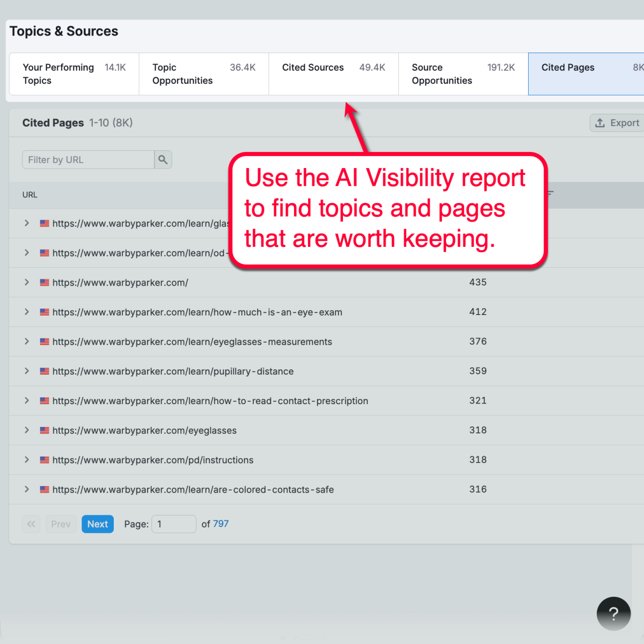Screen dimensions: 644x644
Task: Open the help question mark bubble
Action: click(613, 613)
